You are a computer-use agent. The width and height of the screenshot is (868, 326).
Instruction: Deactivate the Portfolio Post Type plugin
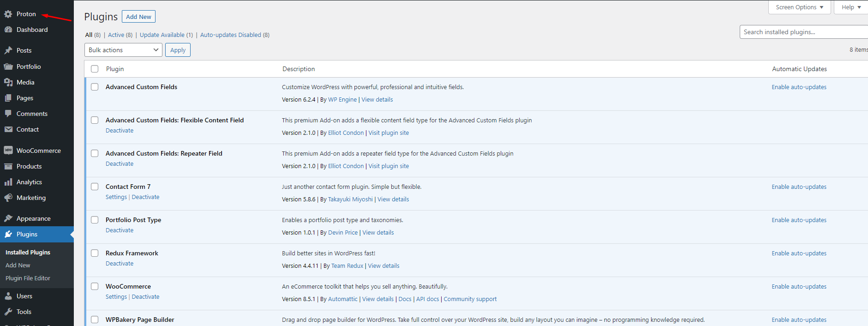tap(120, 230)
